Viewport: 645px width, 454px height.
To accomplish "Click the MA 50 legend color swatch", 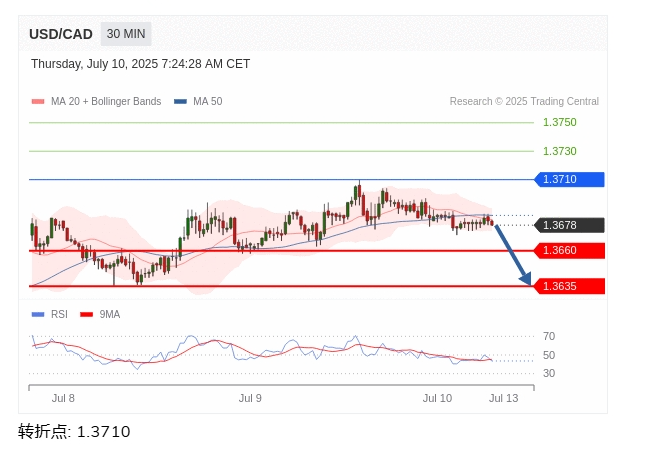I will tap(180, 102).
